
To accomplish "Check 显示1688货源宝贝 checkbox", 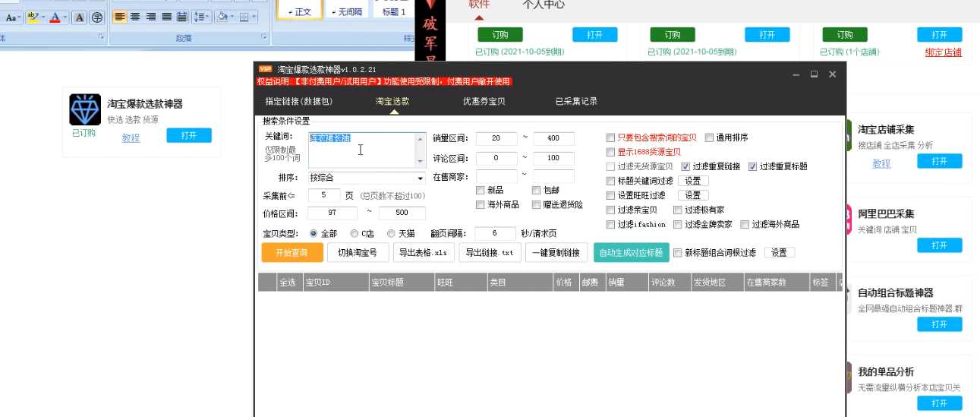I will pos(610,152).
